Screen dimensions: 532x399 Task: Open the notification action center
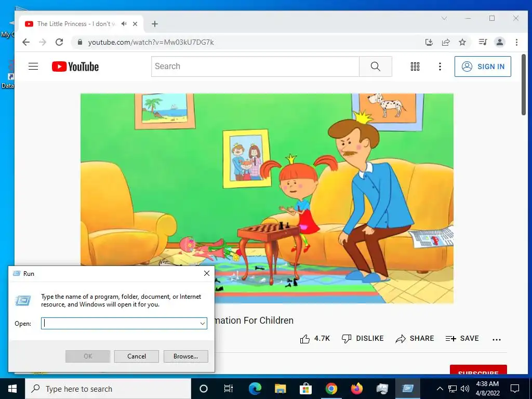click(515, 389)
